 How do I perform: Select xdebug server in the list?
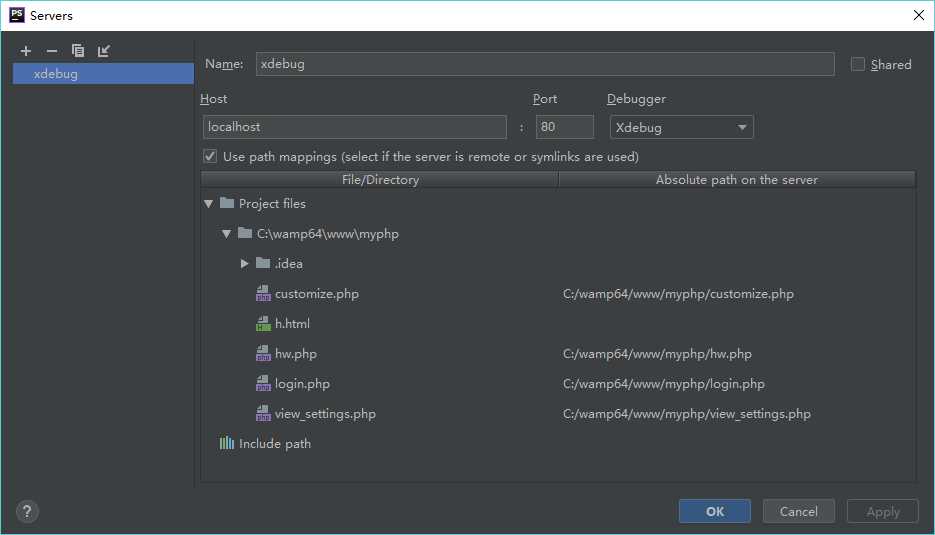103,73
